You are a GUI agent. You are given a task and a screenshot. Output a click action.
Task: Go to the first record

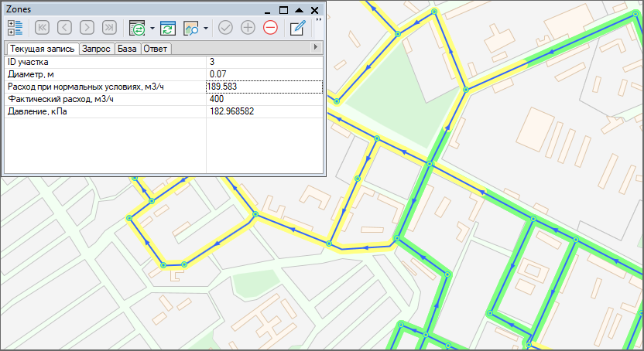43,28
